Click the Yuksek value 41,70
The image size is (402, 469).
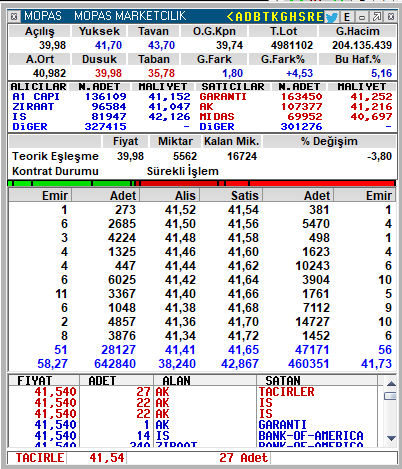(108, 45)
